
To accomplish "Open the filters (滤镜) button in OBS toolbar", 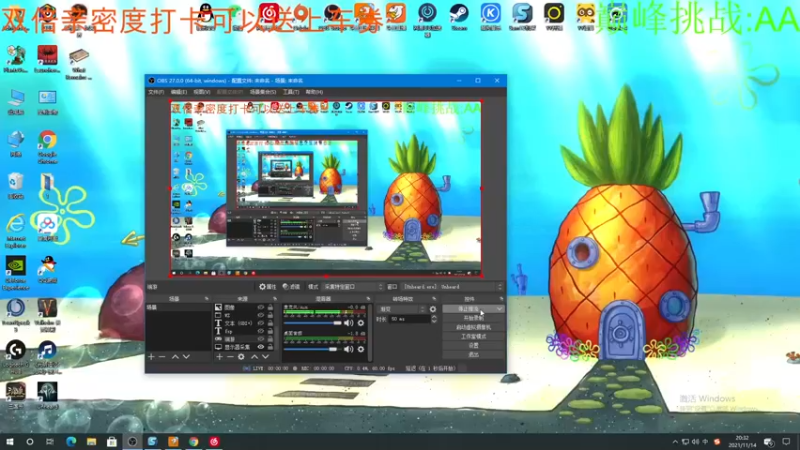I will (x=291, y=287).
